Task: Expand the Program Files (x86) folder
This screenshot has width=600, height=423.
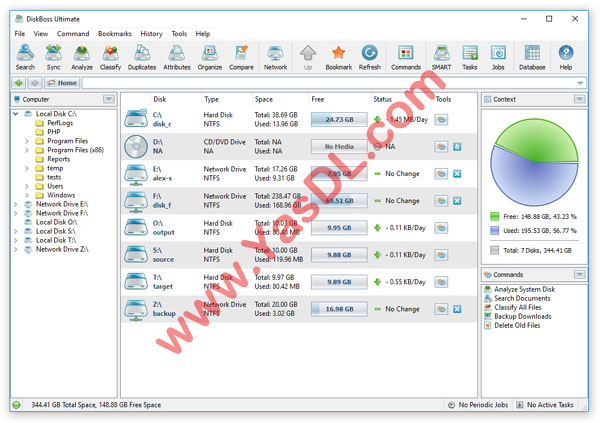Action: [x=27, y=150]
